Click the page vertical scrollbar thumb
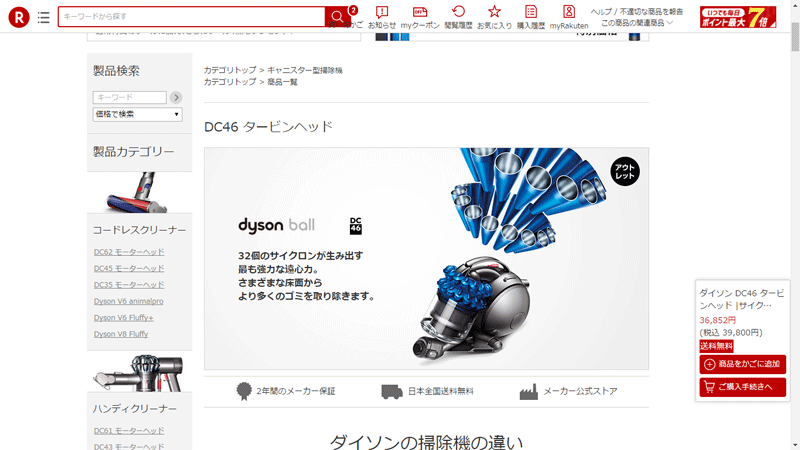The image size is (800, 450). point(795,37)
